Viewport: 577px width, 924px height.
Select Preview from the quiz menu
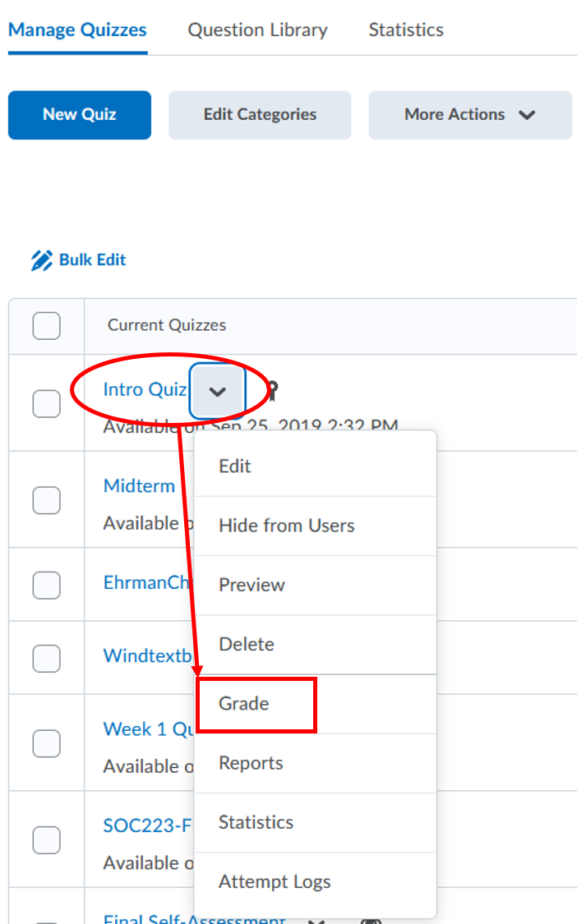(x=252, y=585)
